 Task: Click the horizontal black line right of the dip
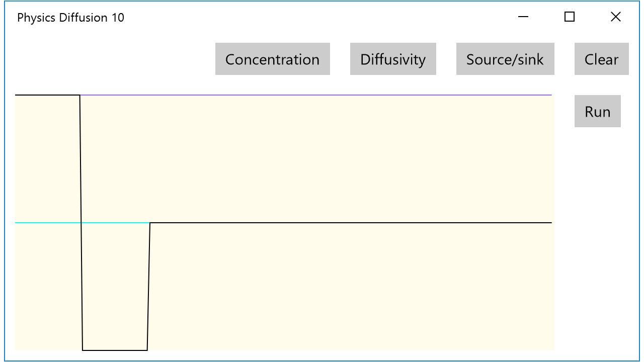click(x=351, y=222)
